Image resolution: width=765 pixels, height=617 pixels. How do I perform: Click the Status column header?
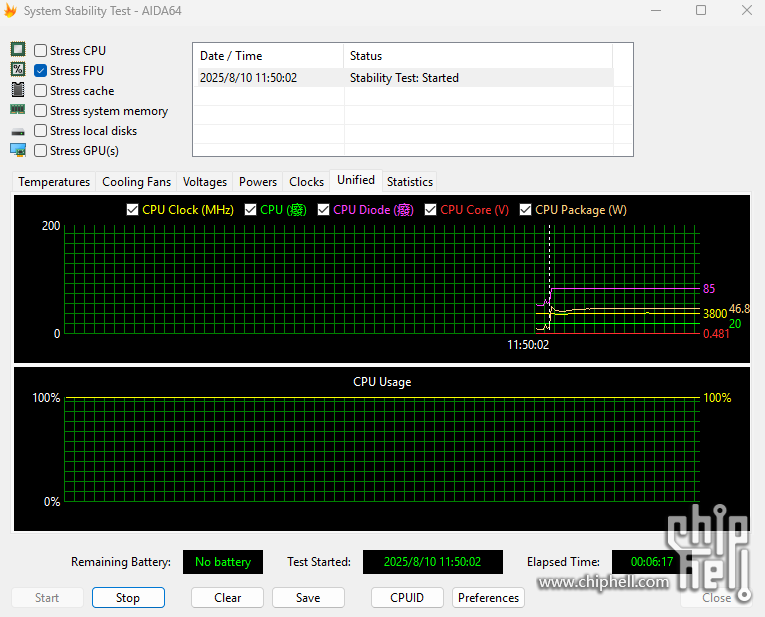point(478,56)
